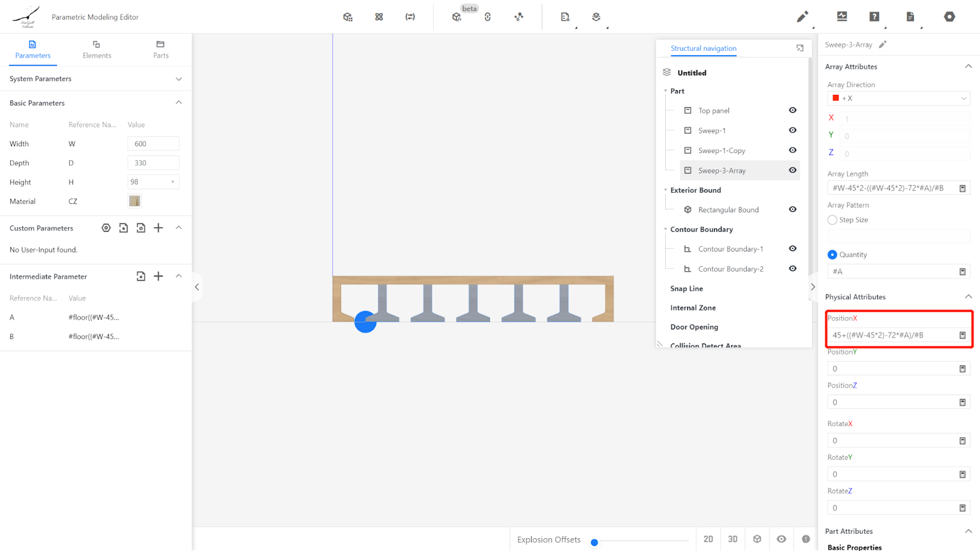Collapse the Physical Attributes section
The image size is (980, 551).
[968, 297]
